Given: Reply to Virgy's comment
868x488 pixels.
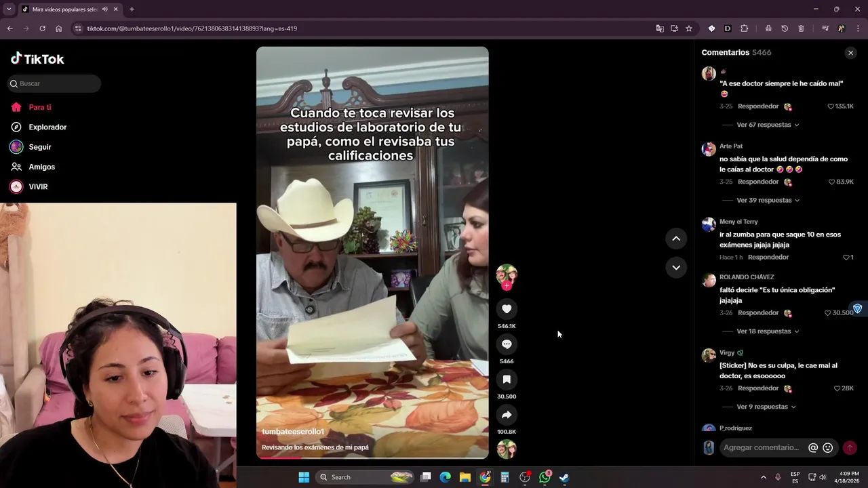Looking at the screenshot, I should (758, 388).
